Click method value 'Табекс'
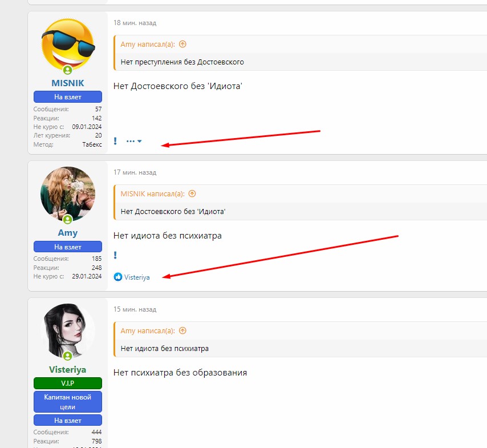The height and width of the screenshot is (448, 487). pos(92,144)
